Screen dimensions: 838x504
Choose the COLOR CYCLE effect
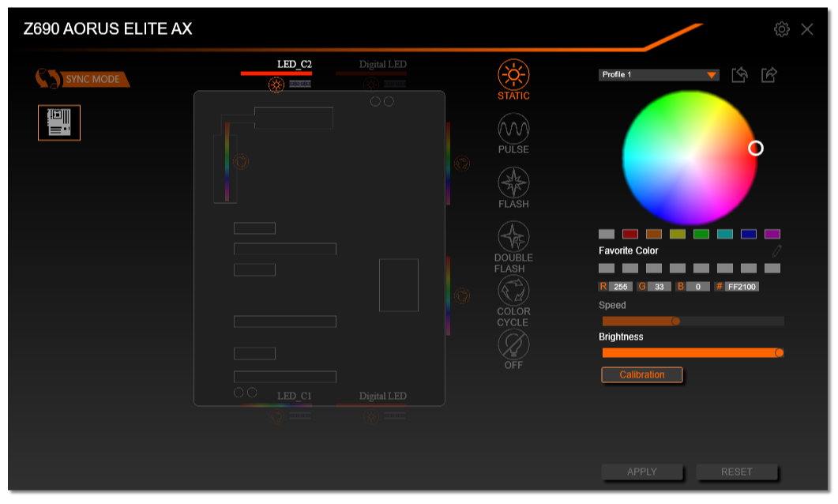(x=513, y=301)
